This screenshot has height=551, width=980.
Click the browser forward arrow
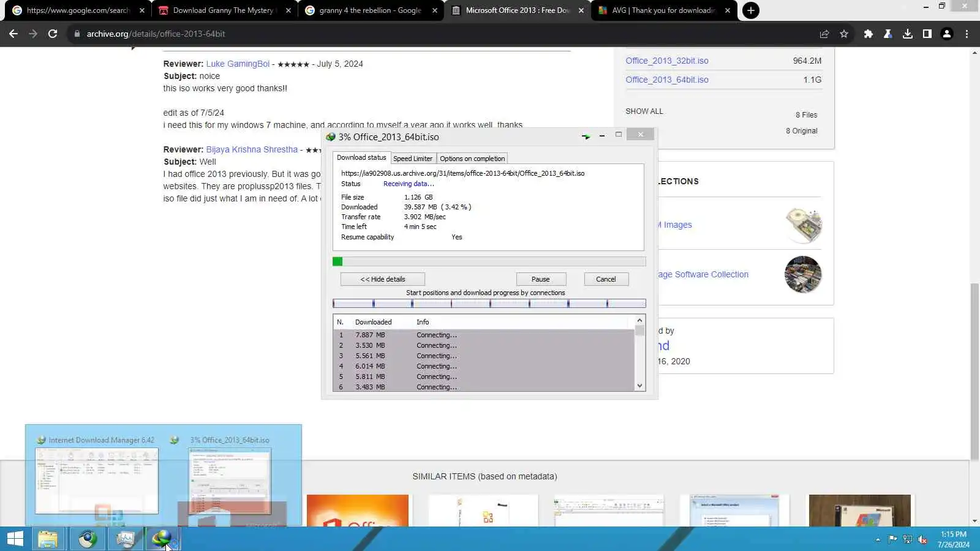coord(33,34)
